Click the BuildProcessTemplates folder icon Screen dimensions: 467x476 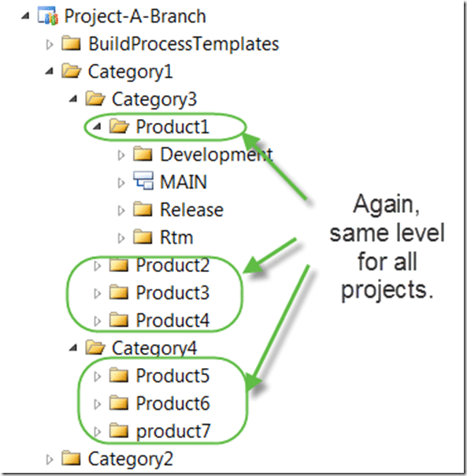(x=71, y=43)
